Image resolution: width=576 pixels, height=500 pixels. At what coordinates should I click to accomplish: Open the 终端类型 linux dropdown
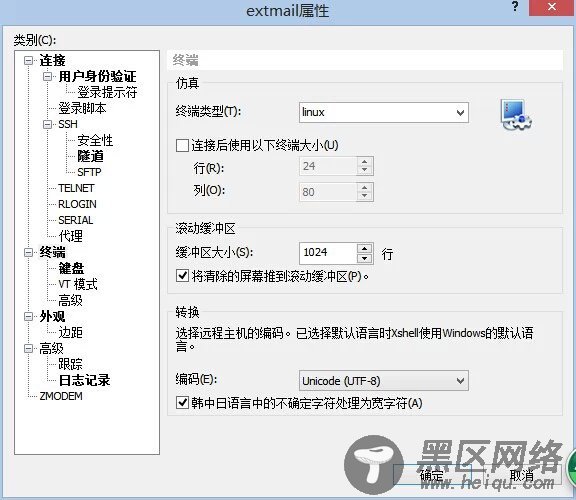point(384,112)
